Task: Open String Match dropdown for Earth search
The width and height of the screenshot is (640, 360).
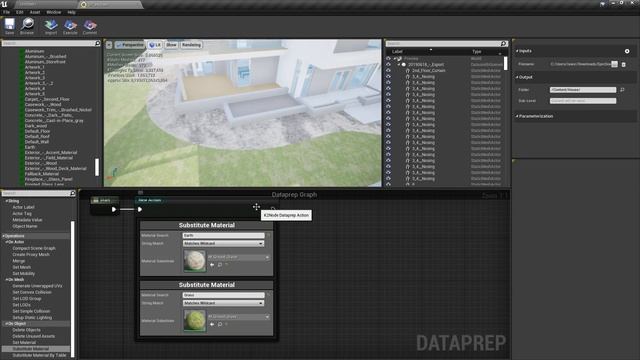Action: click(223, 244)
